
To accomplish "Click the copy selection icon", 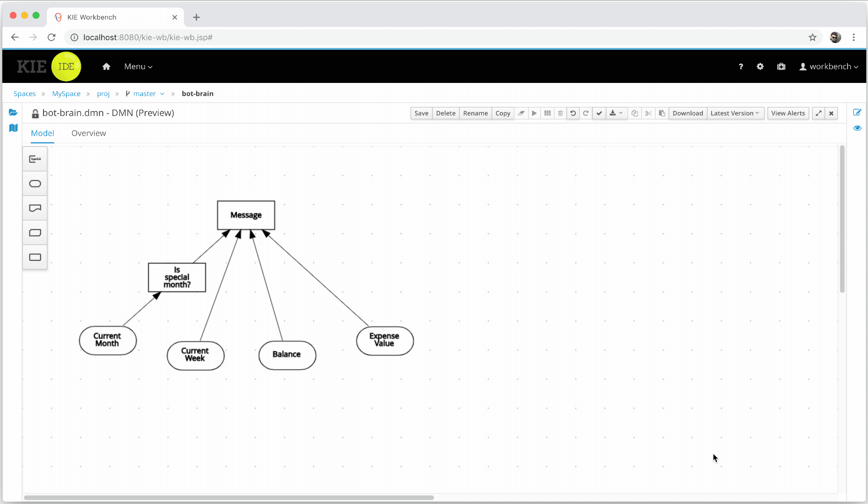I will click(635, 113).
